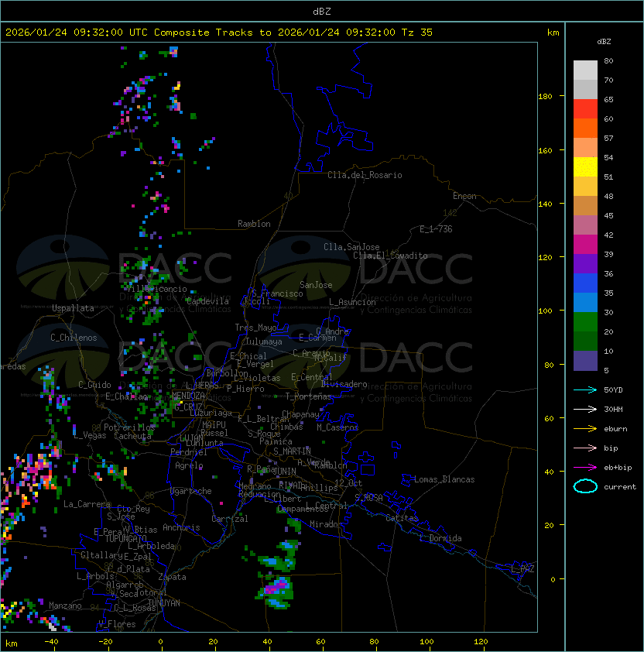Pick the orange 60–57 dBZ legend swatch
Viewport: 644px width, 652px height.
(x=585, y=129)
